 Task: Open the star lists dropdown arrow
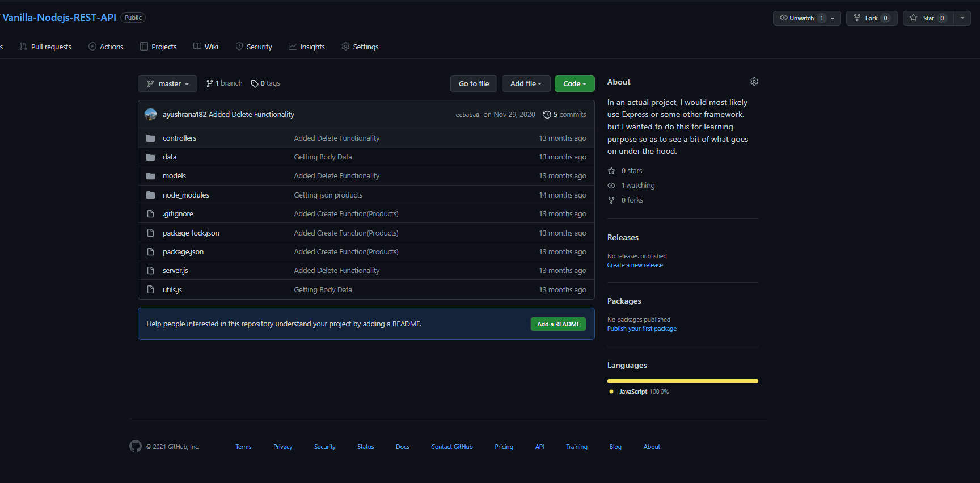click(x=962, y=18)
